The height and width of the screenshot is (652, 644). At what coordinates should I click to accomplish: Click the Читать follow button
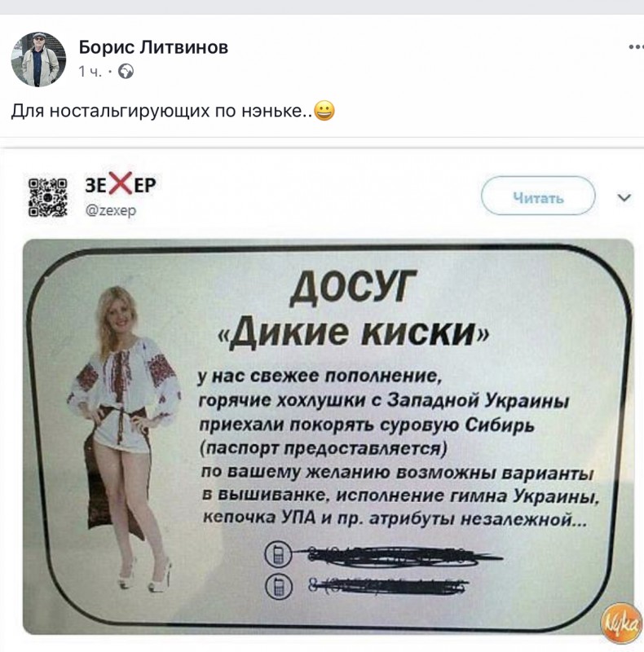pos(538,196)
